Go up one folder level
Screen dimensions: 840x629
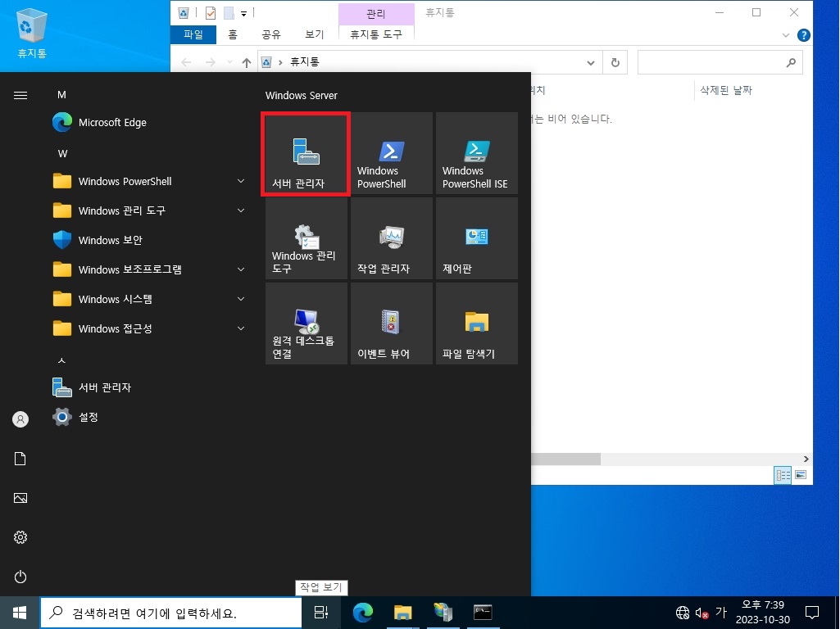tap(247, 62)
